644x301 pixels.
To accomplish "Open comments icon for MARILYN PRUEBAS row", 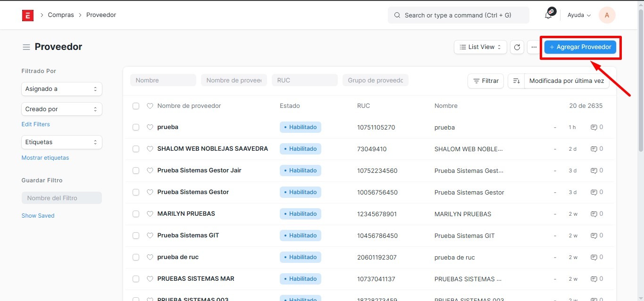I will tap(594, 214).
